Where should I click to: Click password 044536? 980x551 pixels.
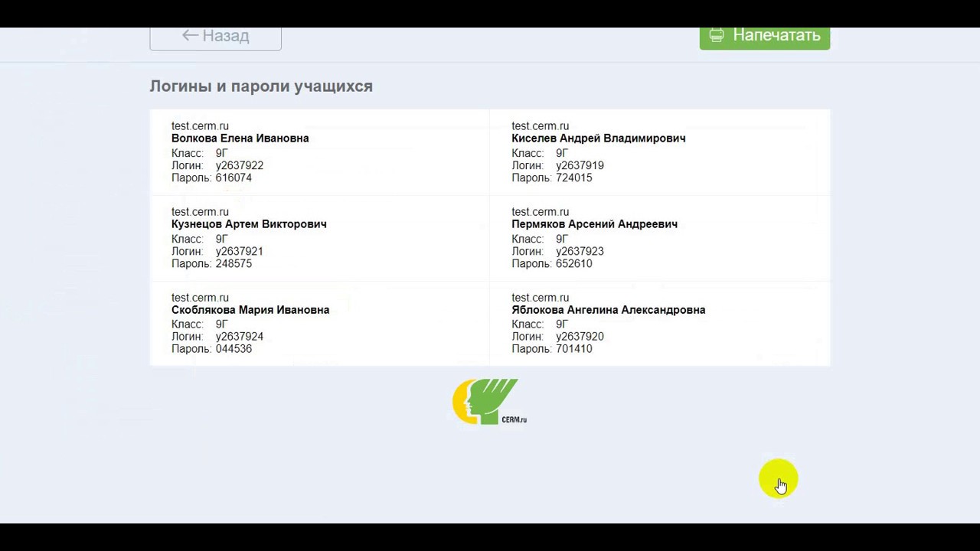click(234, 349)
